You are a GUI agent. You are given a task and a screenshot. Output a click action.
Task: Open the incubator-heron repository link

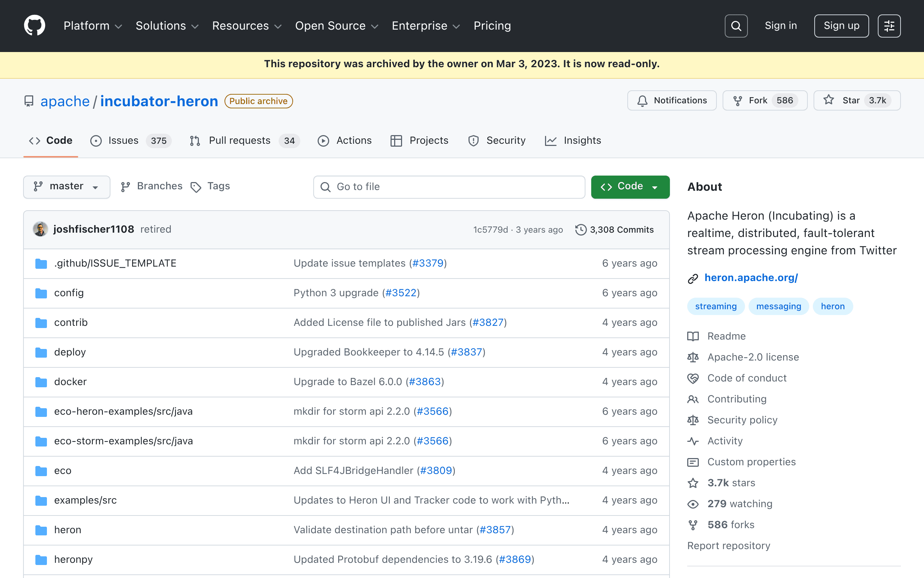tap(159, 101)
